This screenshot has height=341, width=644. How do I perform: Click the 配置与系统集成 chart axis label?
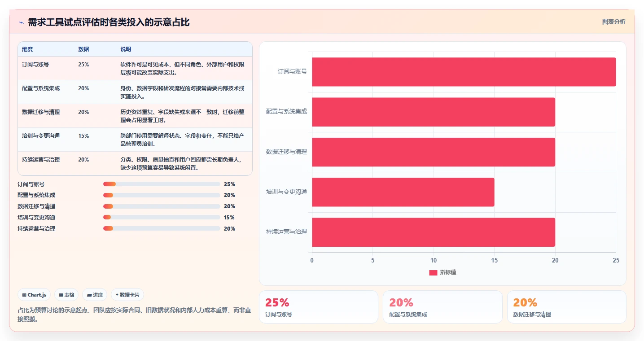coord(286,111)
